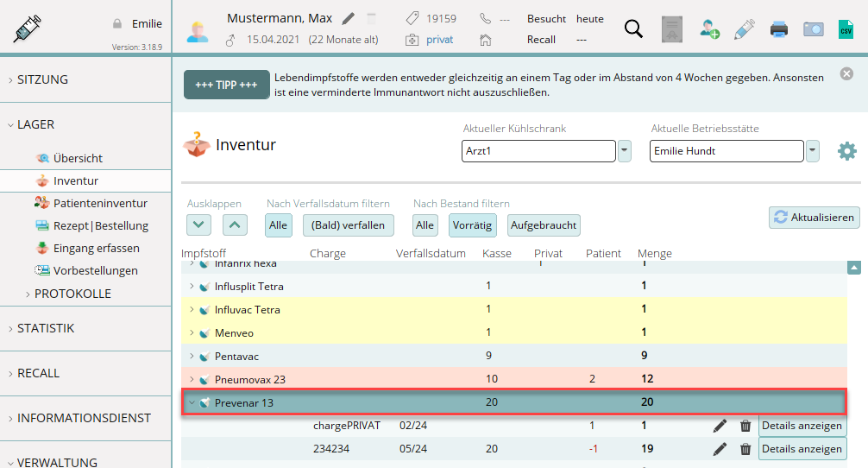Edit batch 234234 with pencil
This screenshot has width=868, height=468.
[x=720, y=449]
